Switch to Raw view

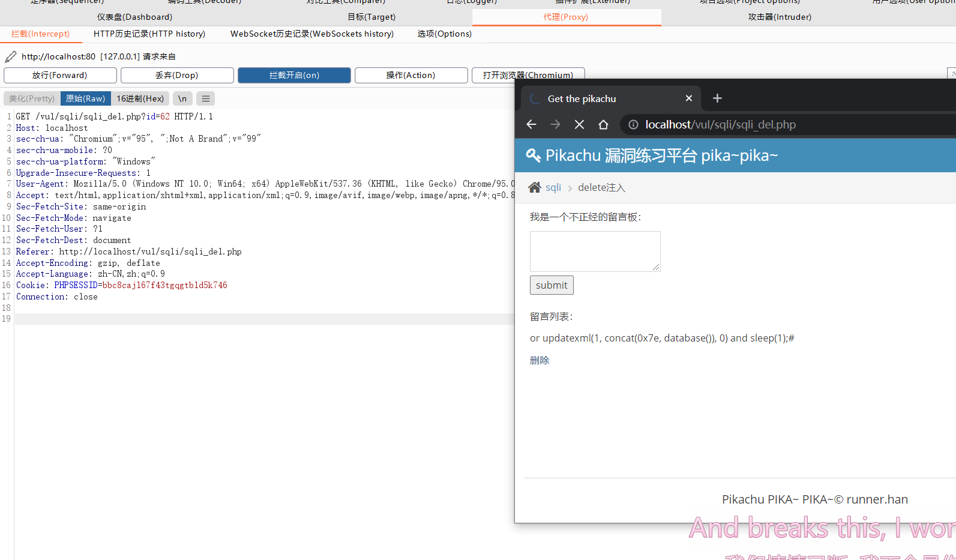pyautogui.click(x=86, y=98)
